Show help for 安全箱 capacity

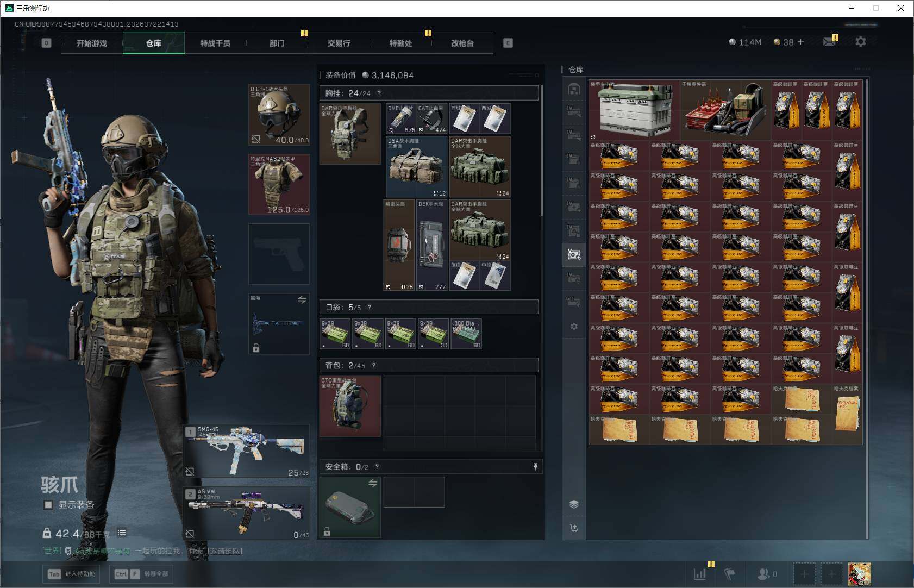(x=377, y=466)
